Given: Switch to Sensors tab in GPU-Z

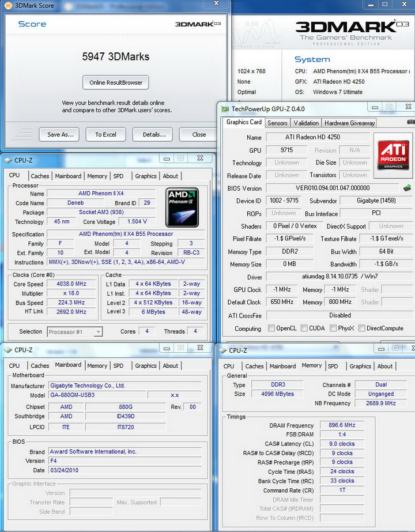Looking at the screenshot, I should (277, 123).
